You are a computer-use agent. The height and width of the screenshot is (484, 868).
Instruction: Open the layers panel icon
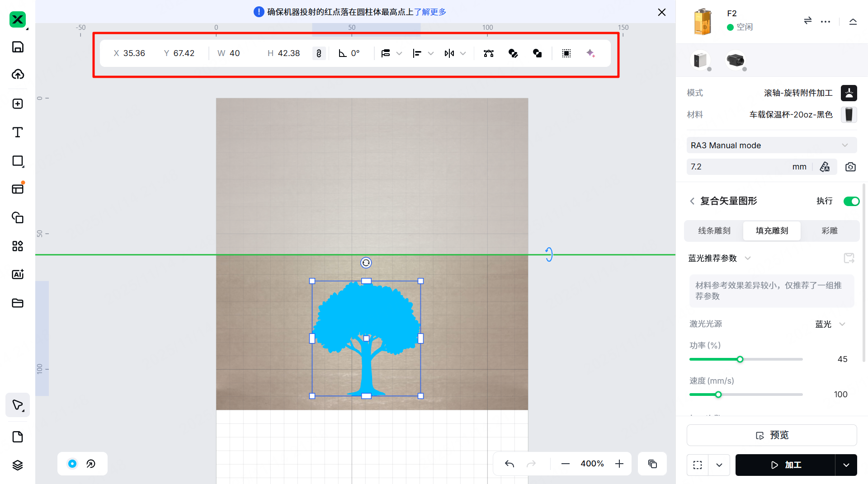click(18, 465)
